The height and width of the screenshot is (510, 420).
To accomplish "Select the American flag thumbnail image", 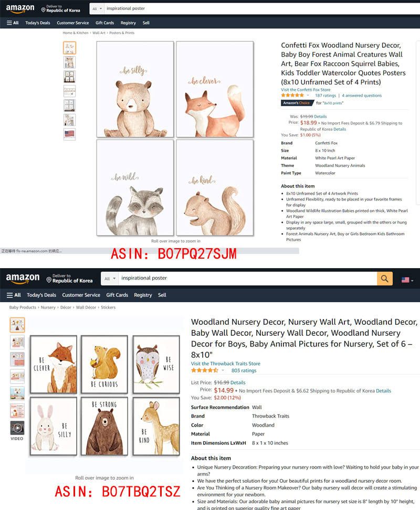I will coord(70,134).
